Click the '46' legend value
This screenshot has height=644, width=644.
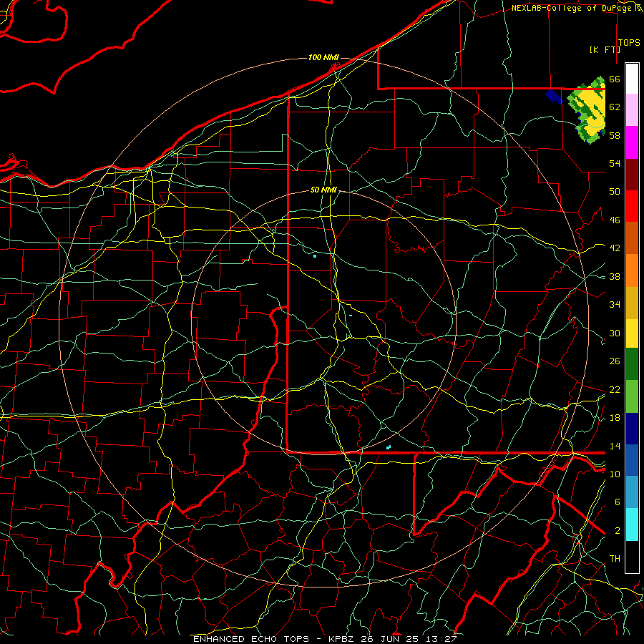pos(615,220)
